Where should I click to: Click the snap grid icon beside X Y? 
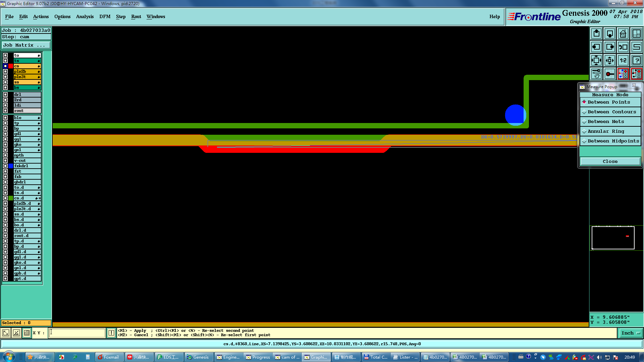(x=27, y=333)
